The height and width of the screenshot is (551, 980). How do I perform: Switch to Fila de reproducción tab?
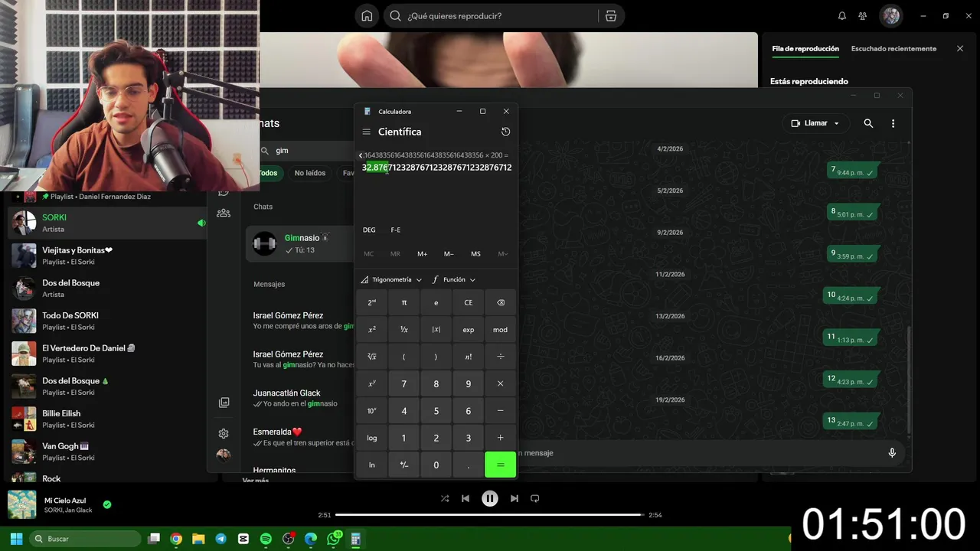click(805, 48)
